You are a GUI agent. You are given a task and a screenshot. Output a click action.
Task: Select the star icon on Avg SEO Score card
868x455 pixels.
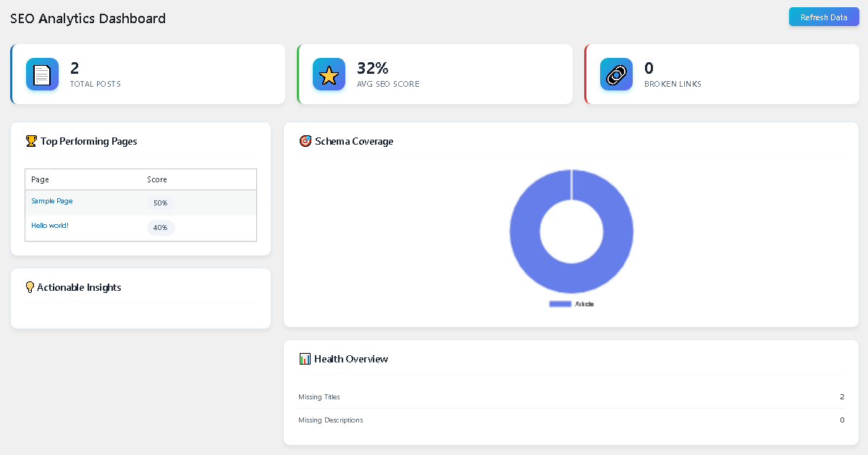point(329,74)
